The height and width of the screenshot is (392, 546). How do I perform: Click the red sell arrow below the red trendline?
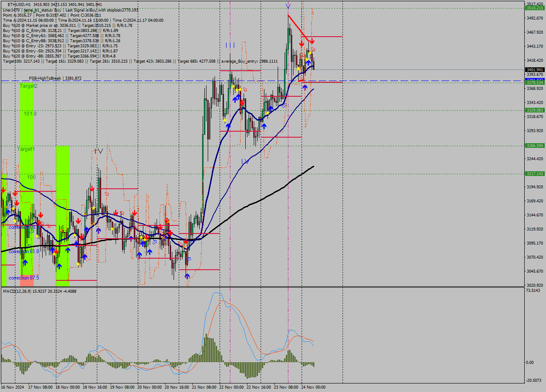312,41
